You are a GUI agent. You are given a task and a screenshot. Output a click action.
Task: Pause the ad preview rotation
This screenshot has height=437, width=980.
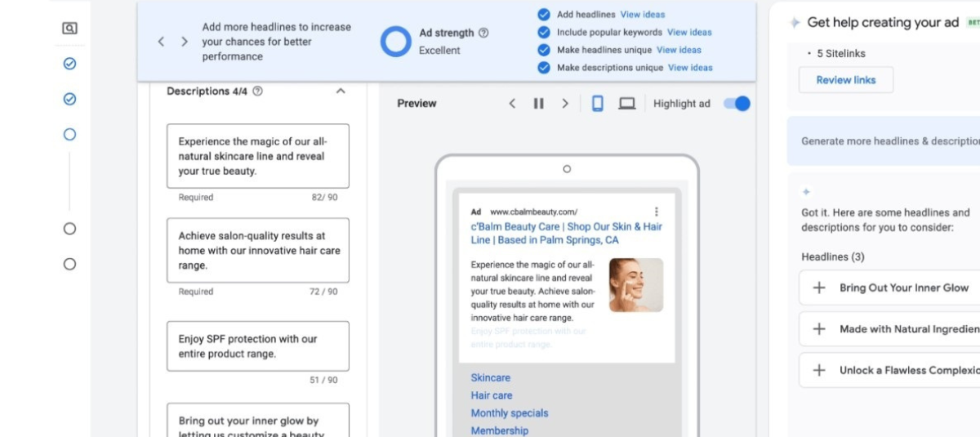pos(538,104)
